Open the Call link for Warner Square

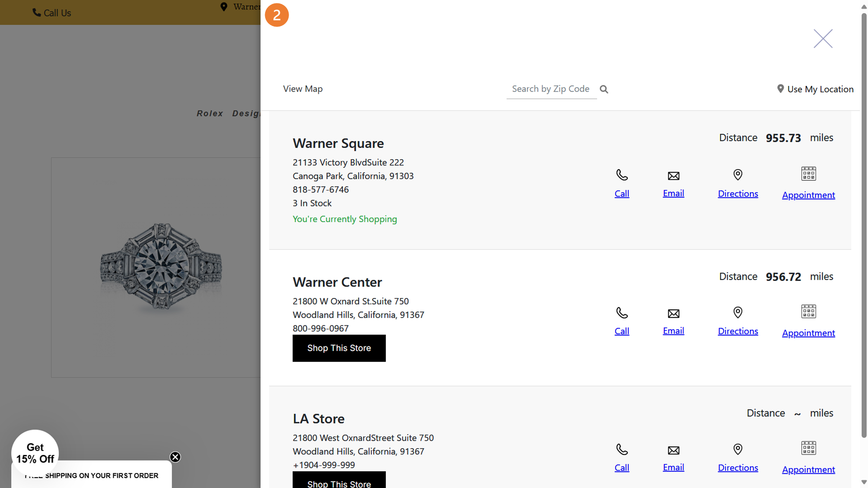click(621, 193)
